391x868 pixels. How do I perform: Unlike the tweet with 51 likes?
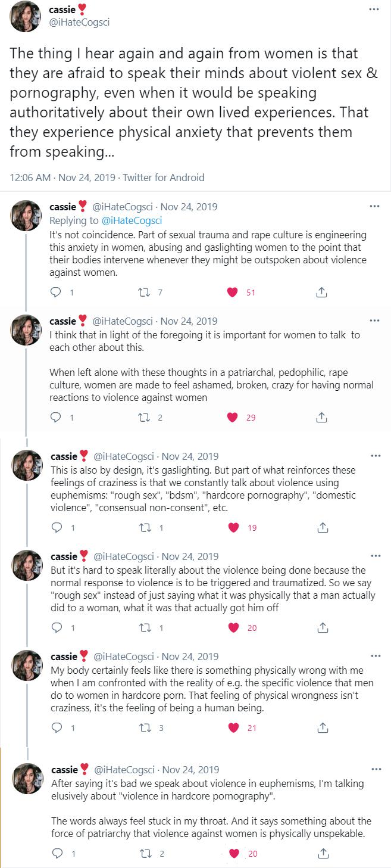pos(234,292)
